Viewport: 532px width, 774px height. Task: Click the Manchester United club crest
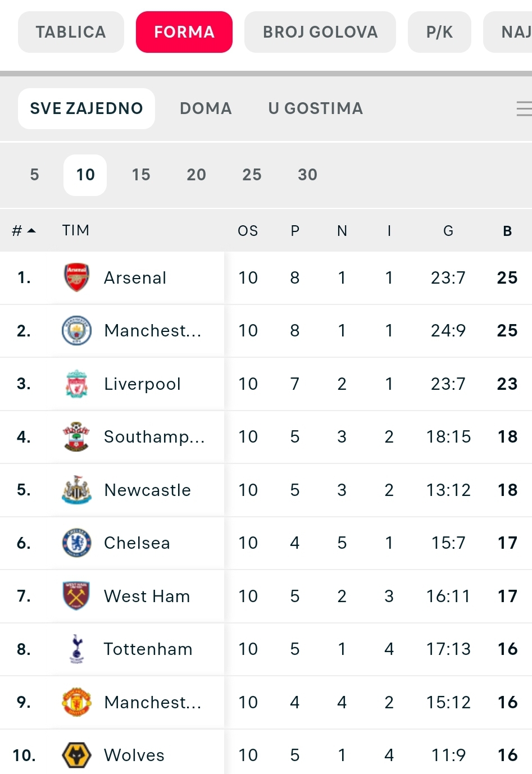click(76, 702)
